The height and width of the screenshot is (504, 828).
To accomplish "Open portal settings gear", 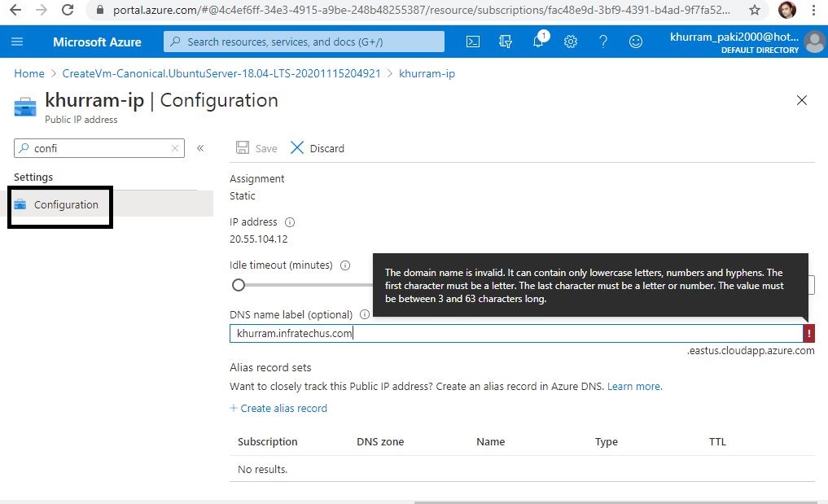I will pyautogui.click(x=570, y=42).
